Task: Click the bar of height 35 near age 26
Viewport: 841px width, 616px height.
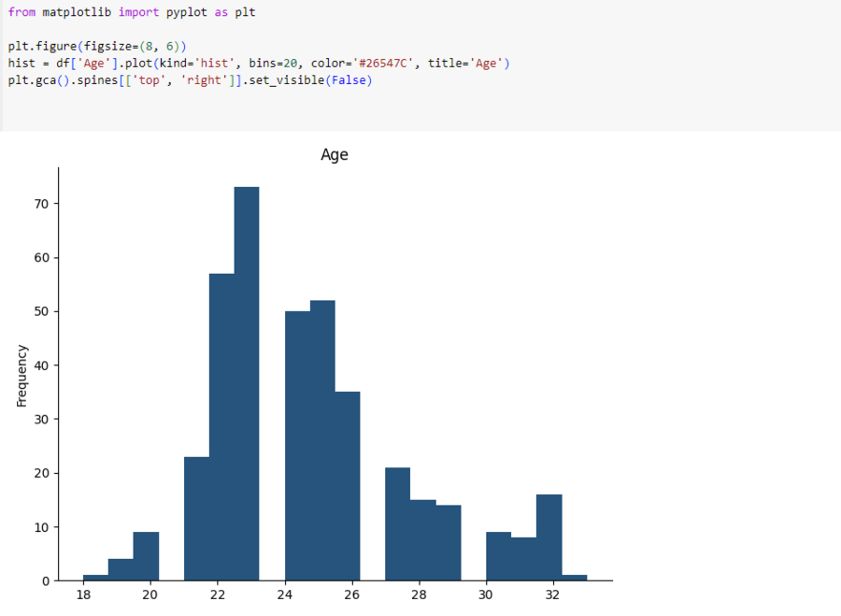Action: (348, 486)
